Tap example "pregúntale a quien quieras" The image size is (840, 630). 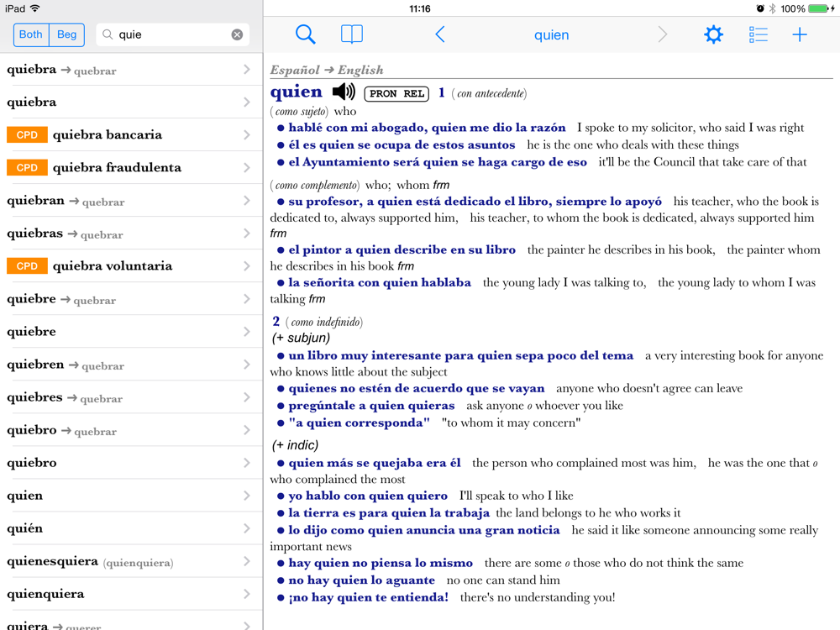[x=371, y=406]
